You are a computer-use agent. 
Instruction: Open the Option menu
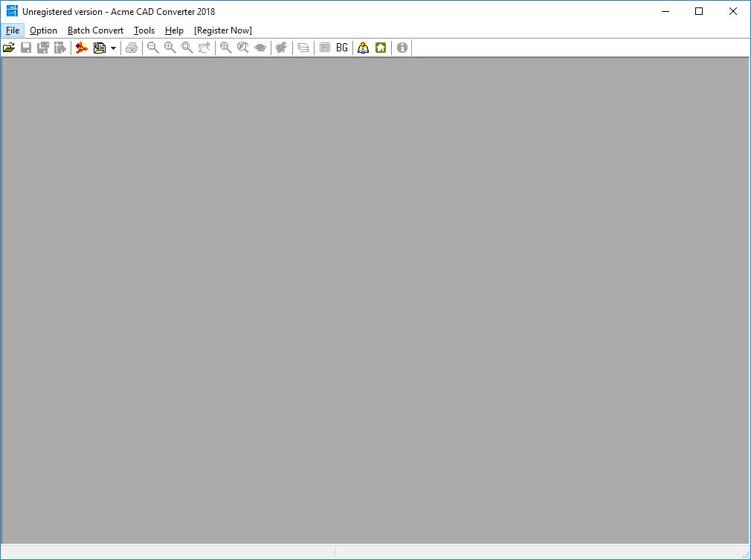click(x=43, y=30)
